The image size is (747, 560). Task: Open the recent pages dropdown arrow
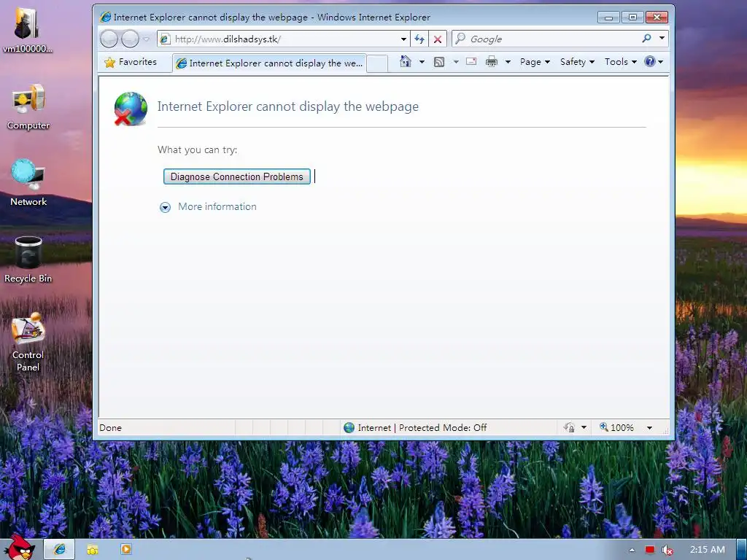[146, 39]
